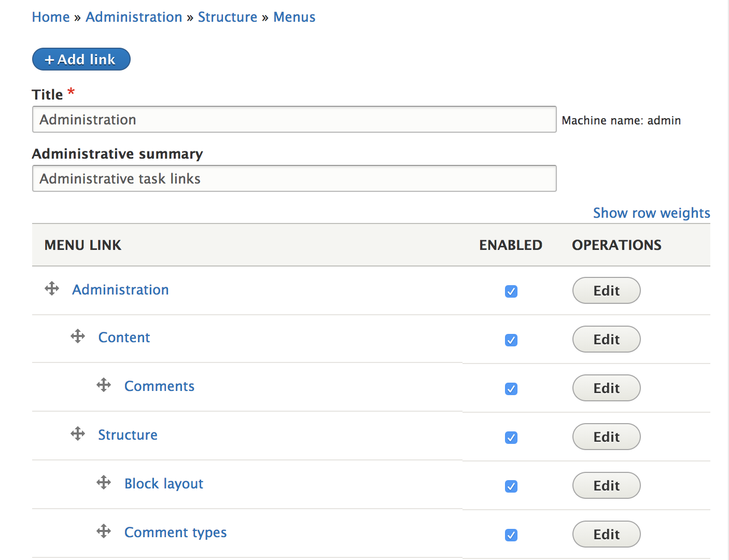Click the drag handle next to Structure
The image size is (729, 560).
(x=78, y=433)
